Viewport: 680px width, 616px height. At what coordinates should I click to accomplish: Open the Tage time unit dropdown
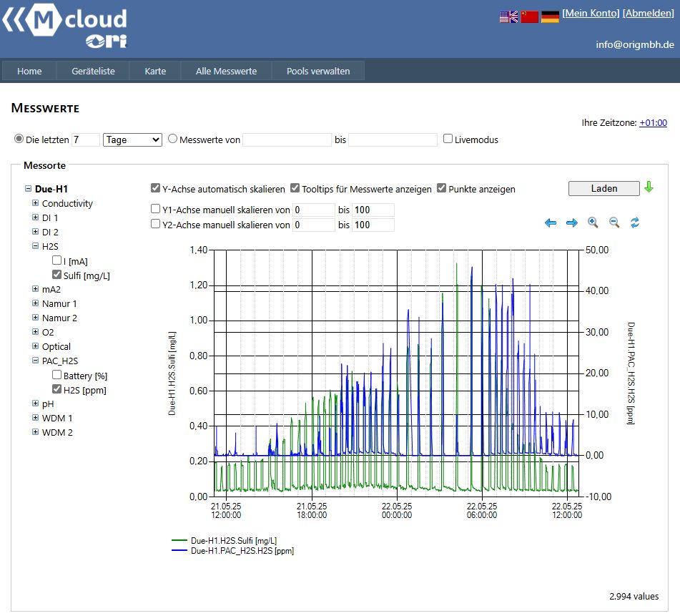click(x=132, y=140)
